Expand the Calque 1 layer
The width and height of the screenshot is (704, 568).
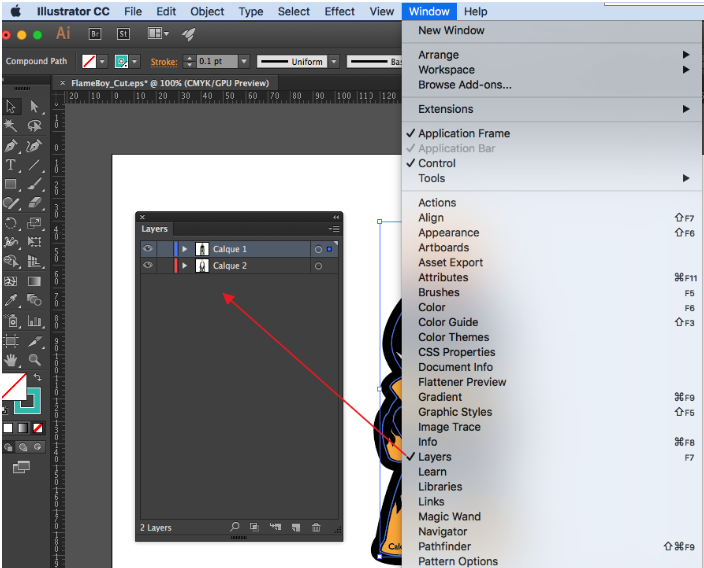pyautogui.click(x=184, y=249)
